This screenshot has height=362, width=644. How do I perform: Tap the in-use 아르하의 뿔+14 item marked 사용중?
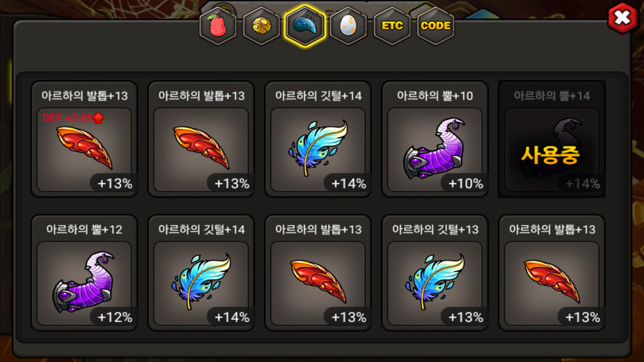(x=551, y=139)
